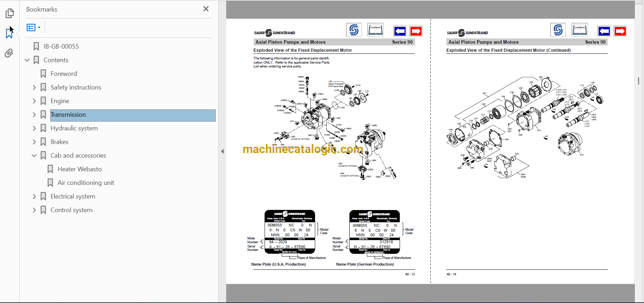Click the 'Exploded View of the Fixed Displacement Motor' heading
Screen dimensions: 644x303
click(x=303, y=50)
